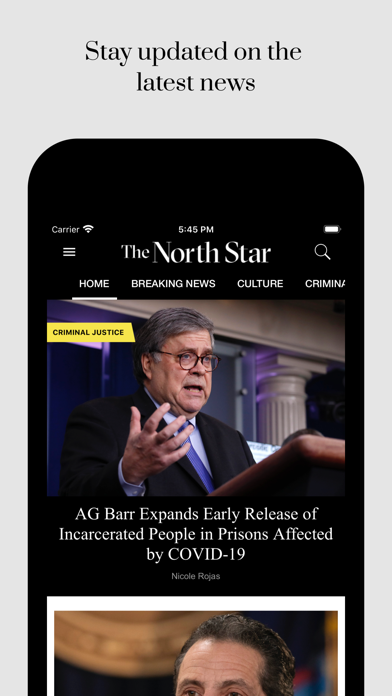Open the partially visible CRIMINAL tab
Screen dimensions: 392x696
(325, 284)
